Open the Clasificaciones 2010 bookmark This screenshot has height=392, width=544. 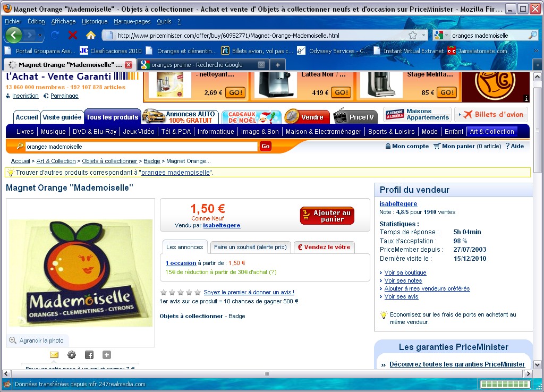(x=110, y=51)
